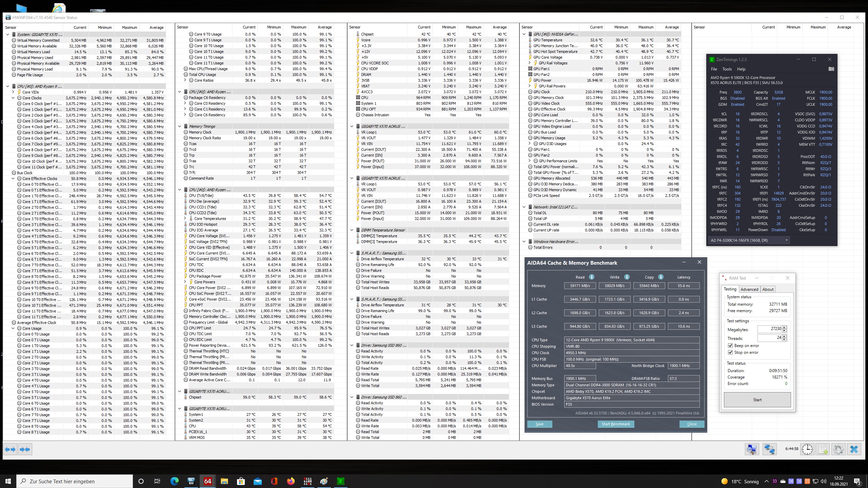Viewport: 868px width, 488px height.
Task: Click the Start Benchmark button
Action: pyautogui.click(x=615, y=424)
